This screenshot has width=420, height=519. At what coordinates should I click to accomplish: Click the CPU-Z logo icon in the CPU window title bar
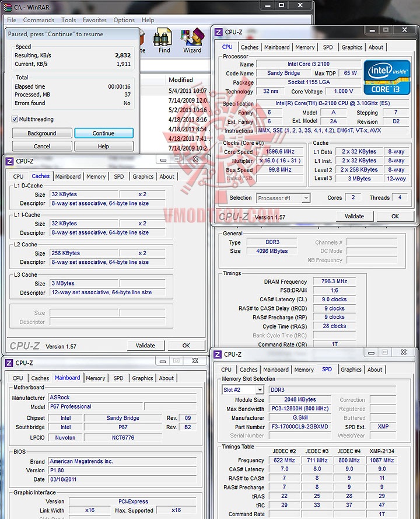pos(218,32)
